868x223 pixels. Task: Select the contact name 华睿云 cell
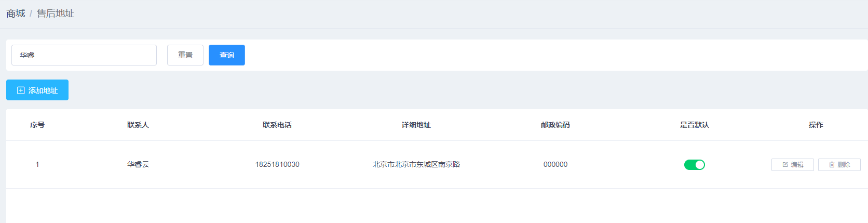pyautogui.click(x=138, y=164)
